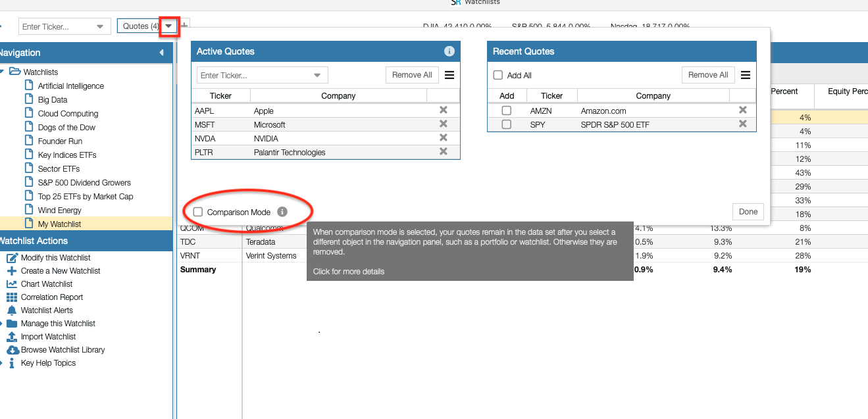868x419 pixels.
Task: Open Sector ETFs watchlist
Action: 59,169
